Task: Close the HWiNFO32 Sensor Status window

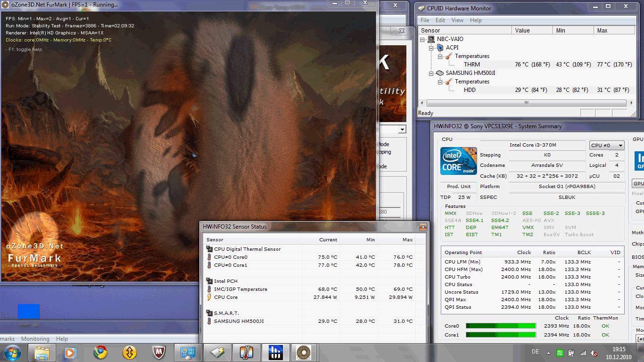Action: pyautogui.click(x=423, y=227)
